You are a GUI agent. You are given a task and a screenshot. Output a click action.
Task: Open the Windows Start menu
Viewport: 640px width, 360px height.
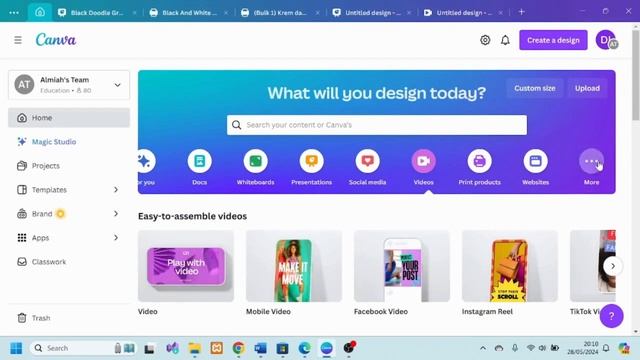16,348
